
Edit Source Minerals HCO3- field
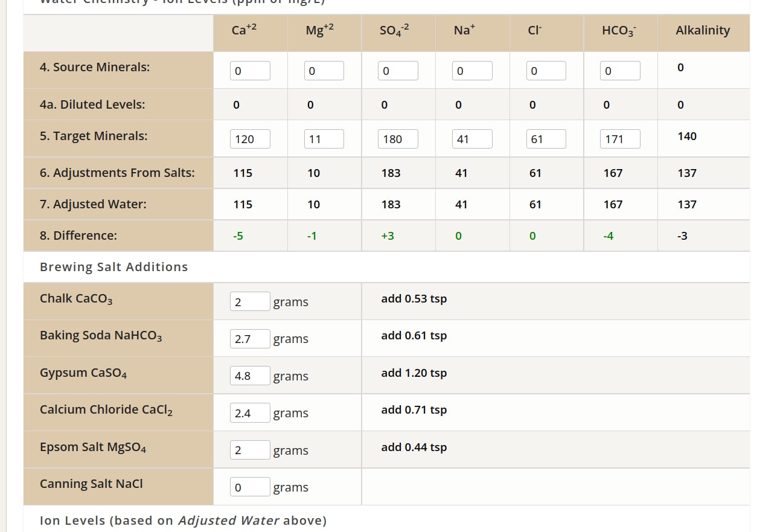pos(620,71)
